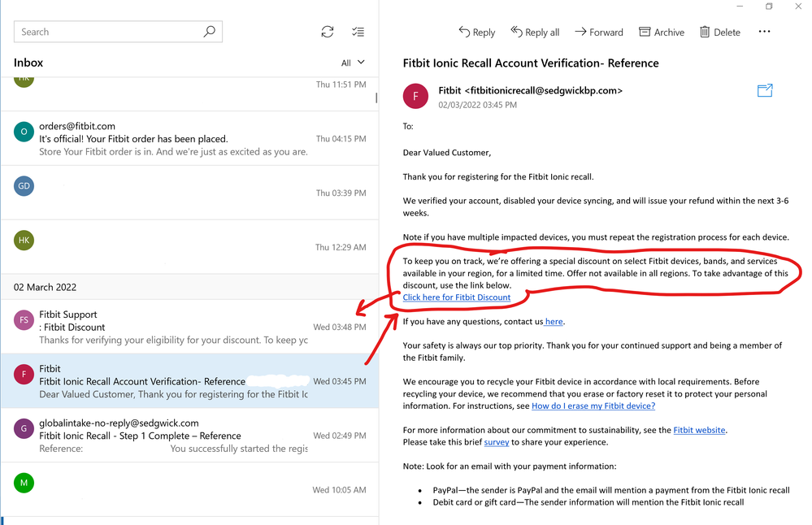
Task: Open message in new window icon
Action: [765, 91]
